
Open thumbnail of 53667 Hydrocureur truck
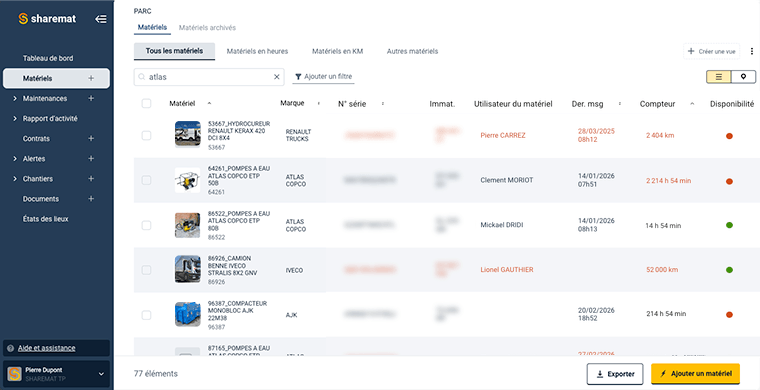(x=188, y=134)
